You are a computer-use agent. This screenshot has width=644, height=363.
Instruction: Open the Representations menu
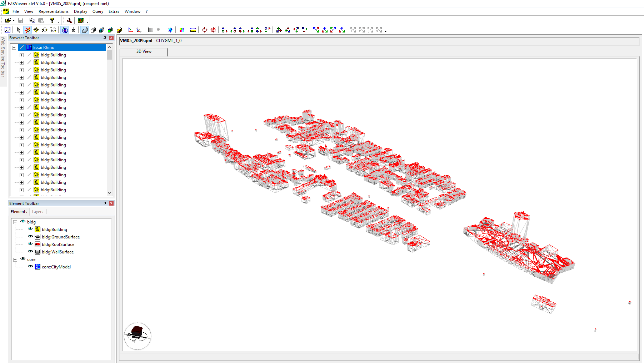(x=54, y=11)
